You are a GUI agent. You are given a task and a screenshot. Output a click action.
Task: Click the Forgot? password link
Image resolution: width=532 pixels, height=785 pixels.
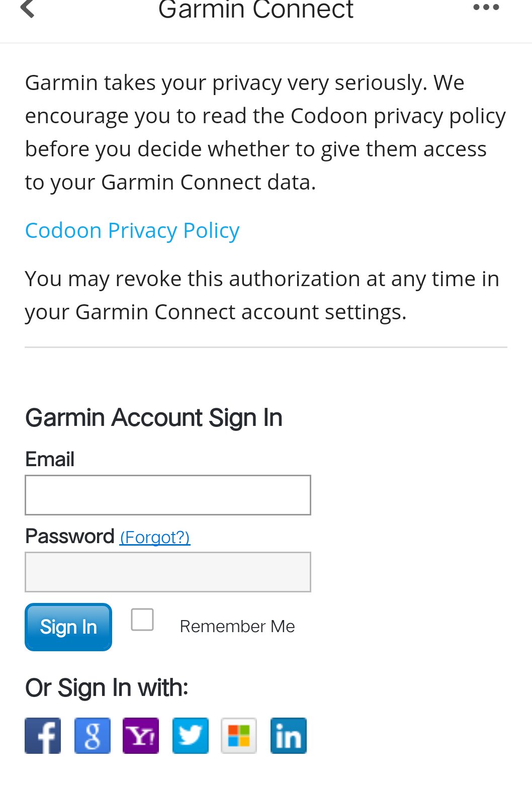155,538
